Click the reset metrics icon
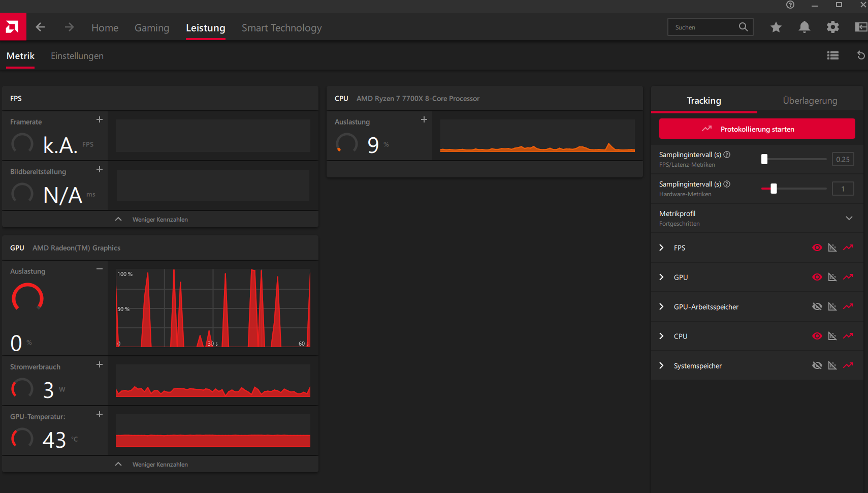Image resolution: width=868 pixels, height=493 pixels. click(x=861, y=55)
